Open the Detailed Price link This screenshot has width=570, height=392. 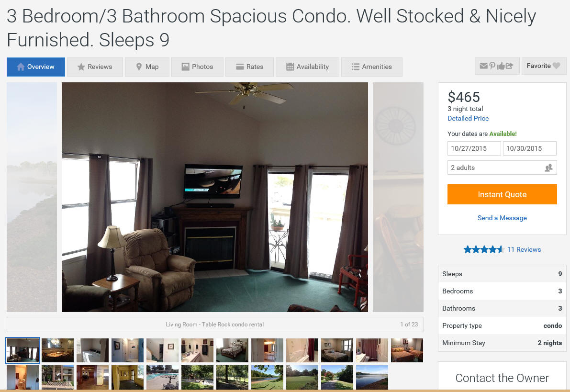click(468, 118)
